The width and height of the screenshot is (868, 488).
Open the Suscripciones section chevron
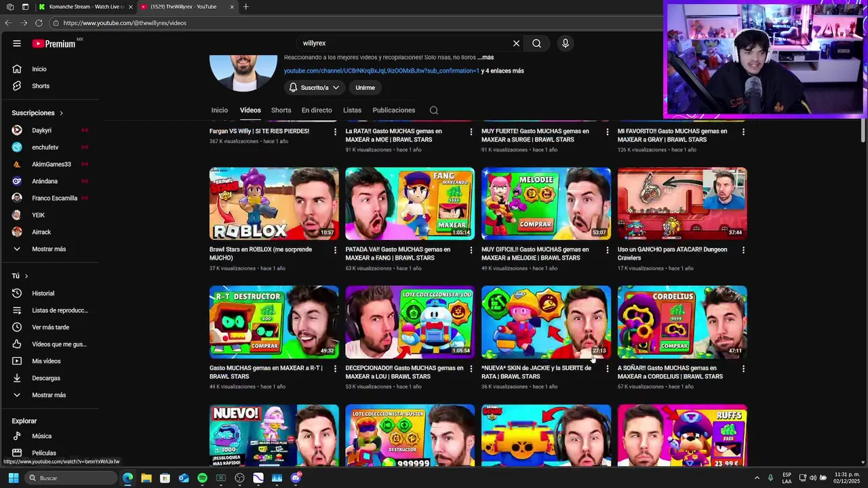61,113
